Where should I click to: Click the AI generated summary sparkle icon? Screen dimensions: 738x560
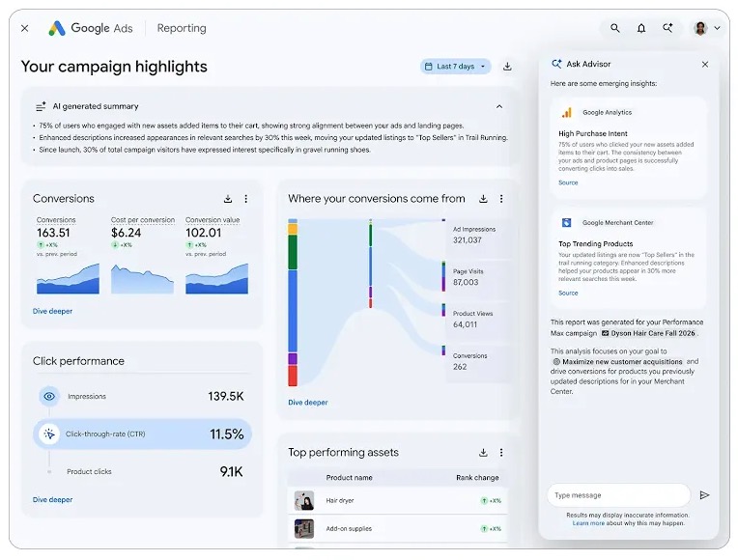(41, 106)
